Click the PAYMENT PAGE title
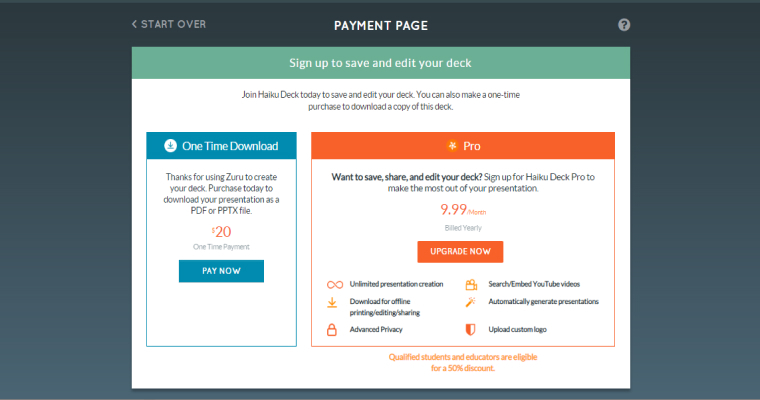760x400 pixels. pos(380,25)
